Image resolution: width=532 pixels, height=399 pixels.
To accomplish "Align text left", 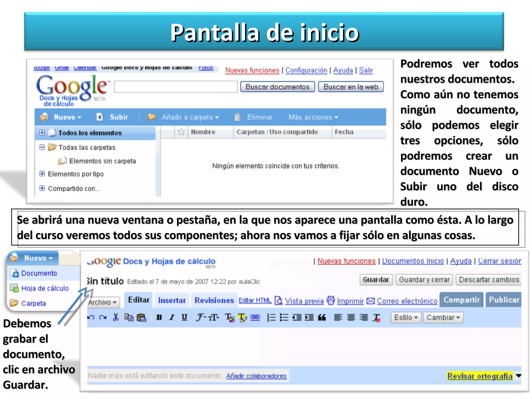I will tap(338, 317).
